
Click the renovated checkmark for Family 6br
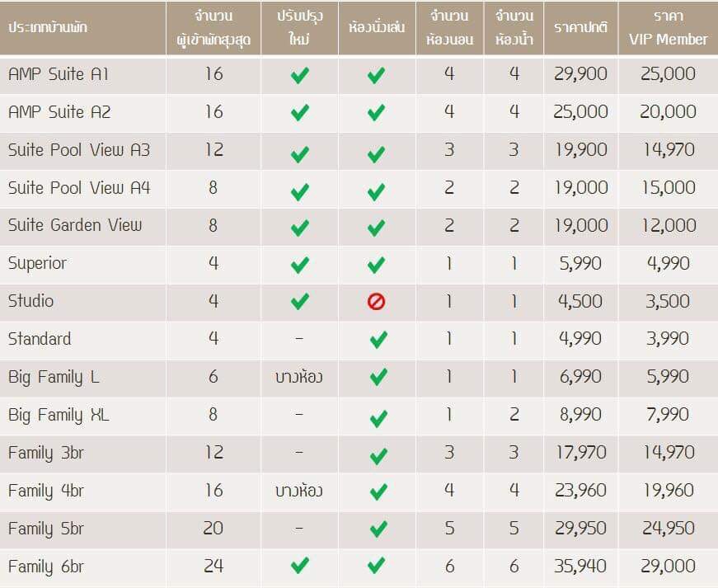pos(299,566)
